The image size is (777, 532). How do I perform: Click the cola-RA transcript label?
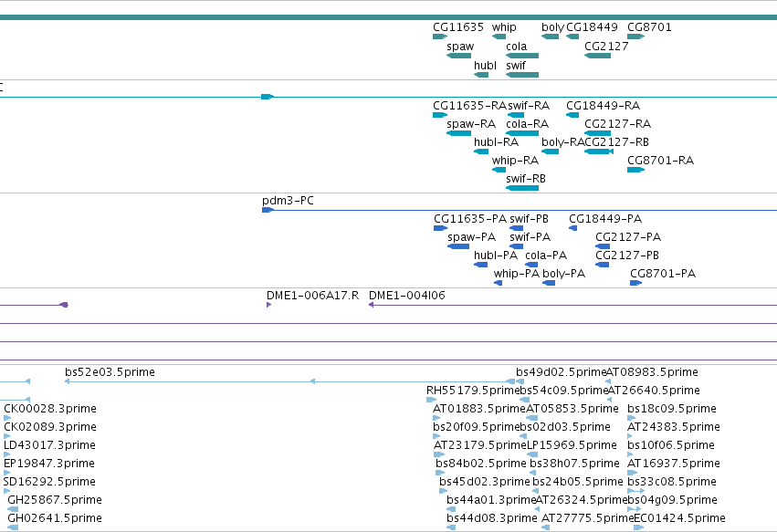coord(527,124)
